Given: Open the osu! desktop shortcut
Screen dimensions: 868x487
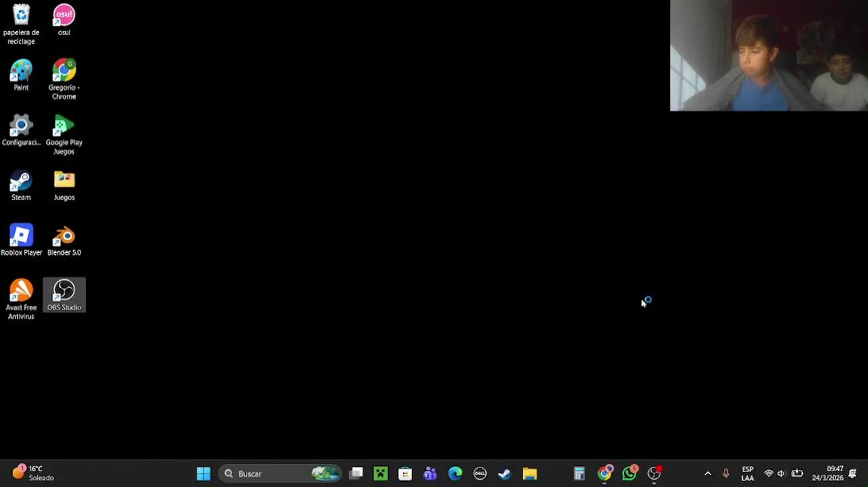Looking at the screenshot, I should (64, 20).
